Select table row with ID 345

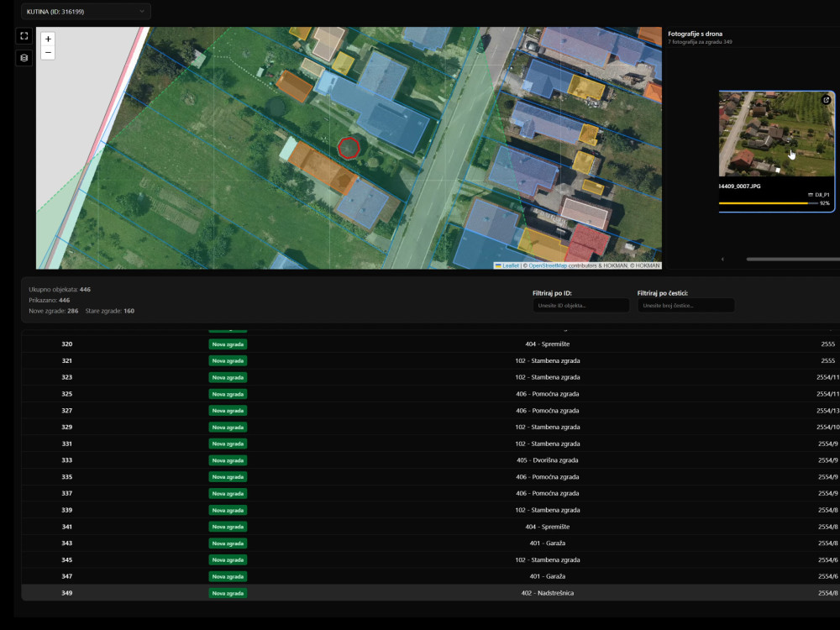coord(431,559)
